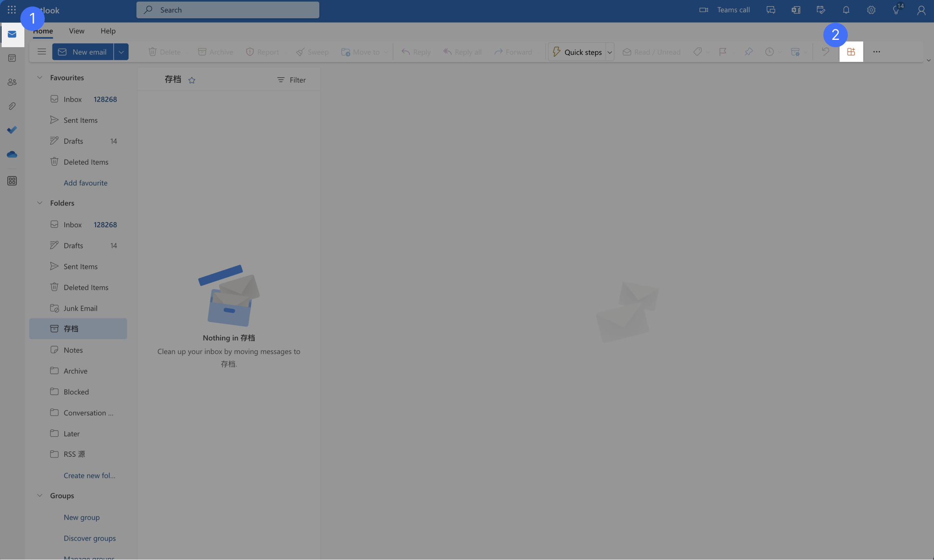Screen dimensions: 934x560
Task: Open the Calendar from the left sidebar
Action: (x=12, y=58)
